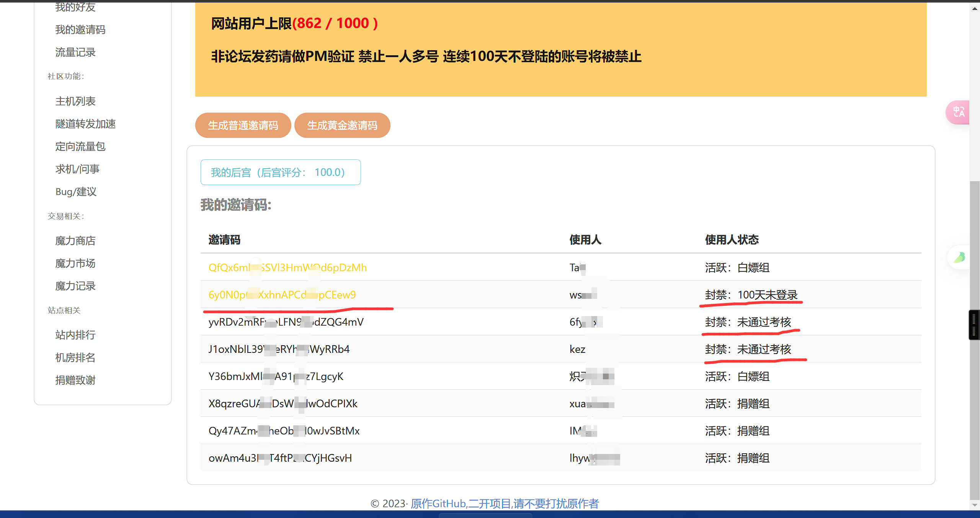This screenshot has height=518, width=980.
Task: Open Bug/建议 page
Action: tap(76, 192)
